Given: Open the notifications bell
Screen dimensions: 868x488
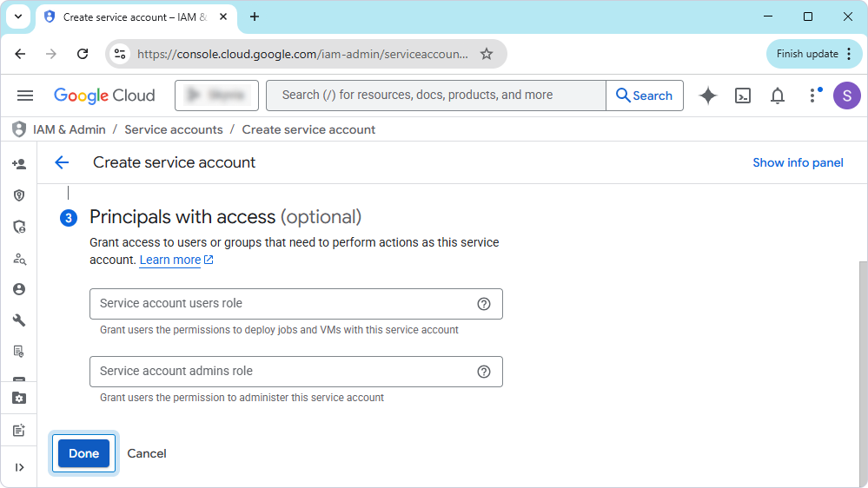Looking at the screenshot, I should [778, 96].
